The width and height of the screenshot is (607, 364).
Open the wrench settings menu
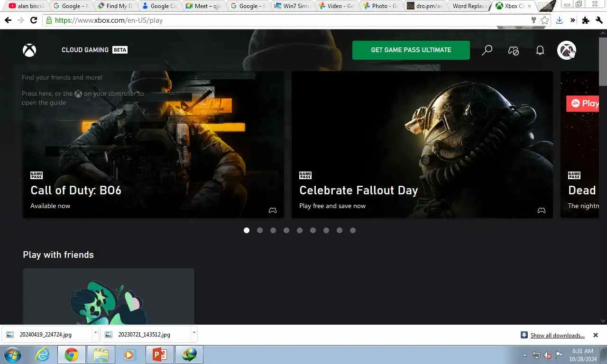[599, 20]
